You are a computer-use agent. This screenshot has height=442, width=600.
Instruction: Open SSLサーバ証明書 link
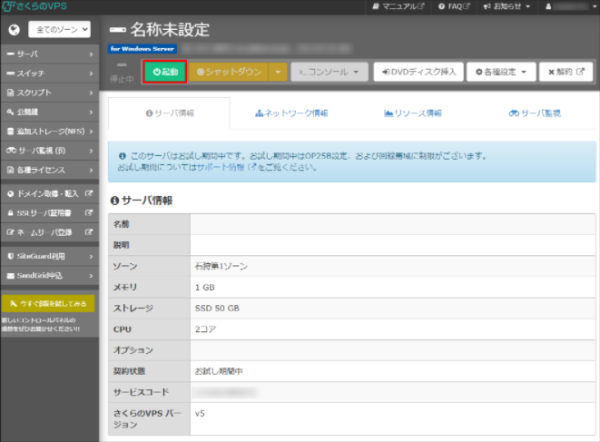pyautogui.click(x=50, y=213)
